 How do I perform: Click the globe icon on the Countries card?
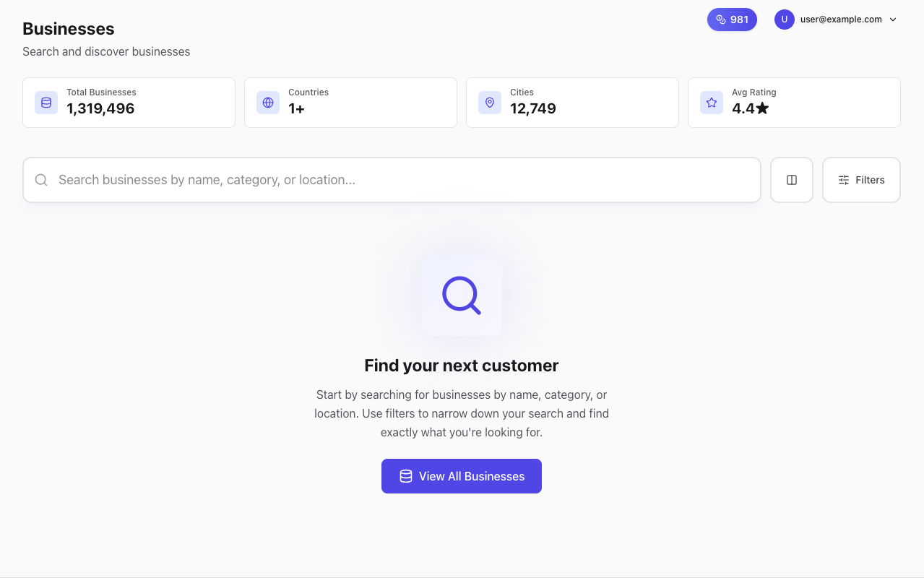pos(267,103)
